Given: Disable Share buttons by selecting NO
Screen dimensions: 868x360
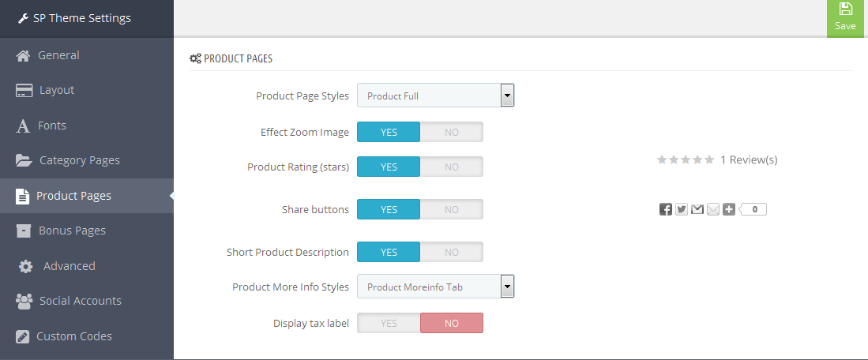Looking at the screenshot, I should [452, 209].
